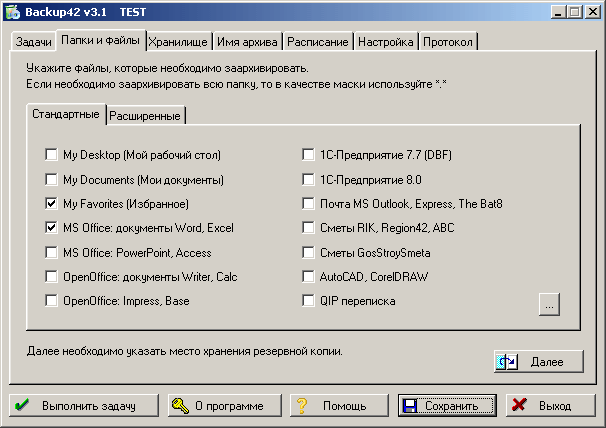
Task: Open the О программе dialog
Action: click(x=225, y=406)
